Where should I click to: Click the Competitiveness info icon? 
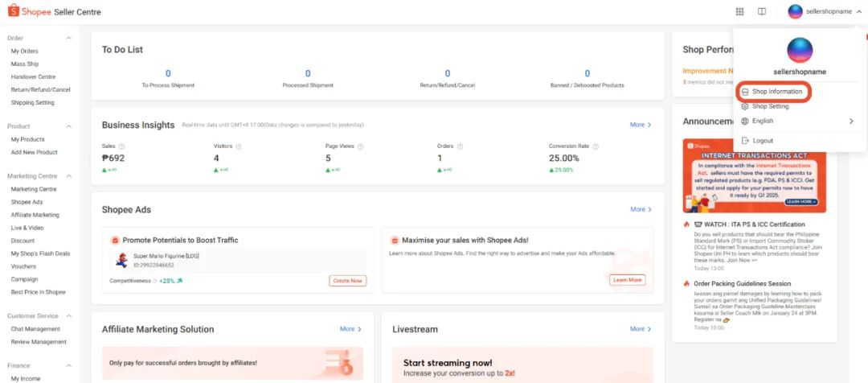(x=155, y=281)
